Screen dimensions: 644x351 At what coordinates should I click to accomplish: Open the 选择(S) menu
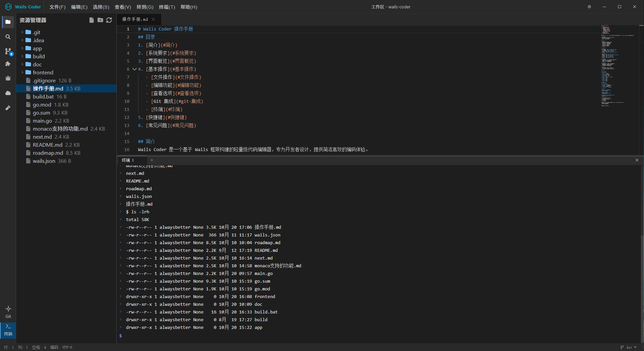click(x=101, y=7)
